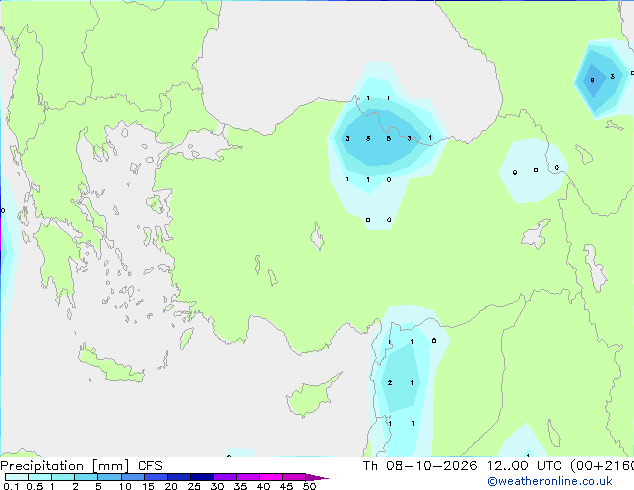The width and height of the screenshot is (634, 490).
Task: Choose the 25–30 mm dark blue legend box
Action: (x=202, y=477)
